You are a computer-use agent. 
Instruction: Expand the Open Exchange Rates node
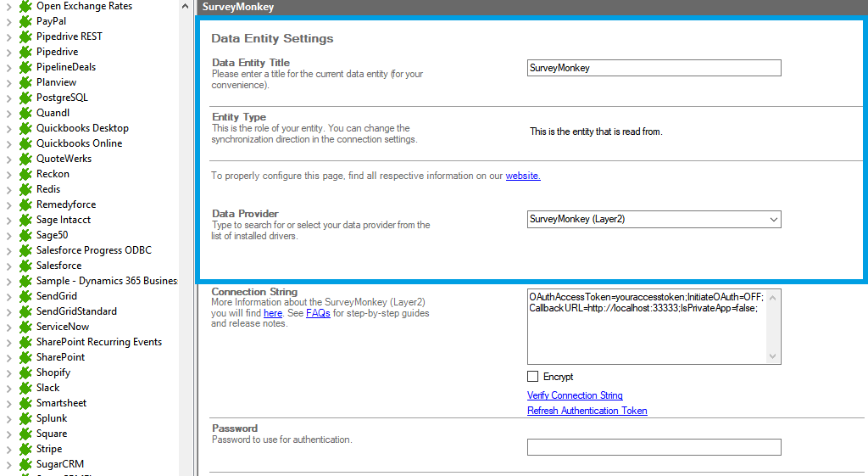[x=8, y=7]
